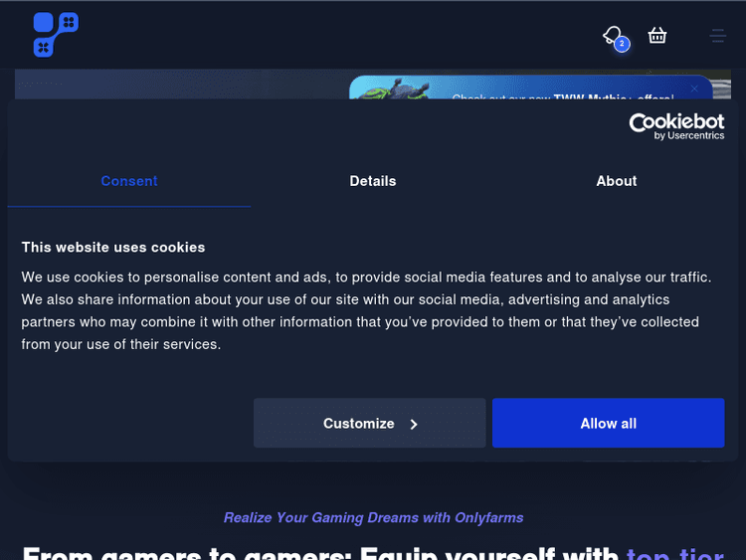The height and width of the screenshot is (560, 746).
Task: Open the About tab
Action: click(617, 181)
